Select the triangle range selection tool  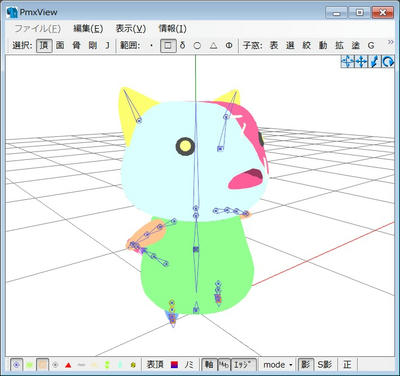click(213, 45)
